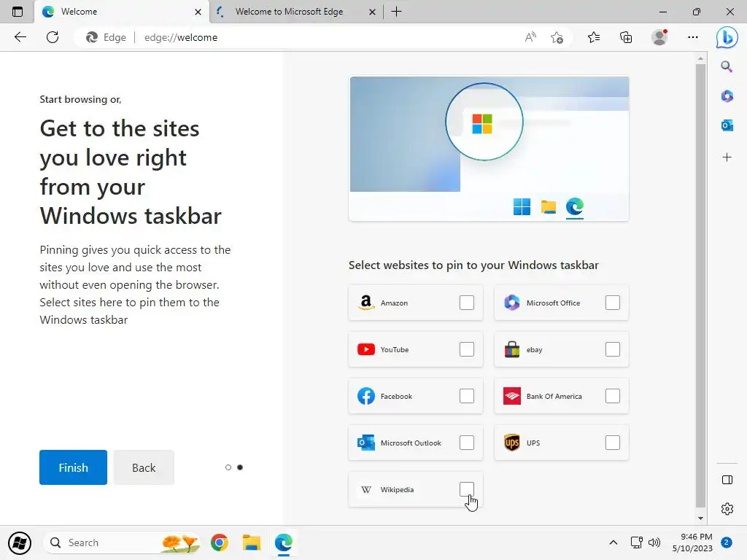Image resolution: width=747 pixels, height=560 pixels.
Task: Check the Bank Of America checkbox
Action: pos(613,396)
